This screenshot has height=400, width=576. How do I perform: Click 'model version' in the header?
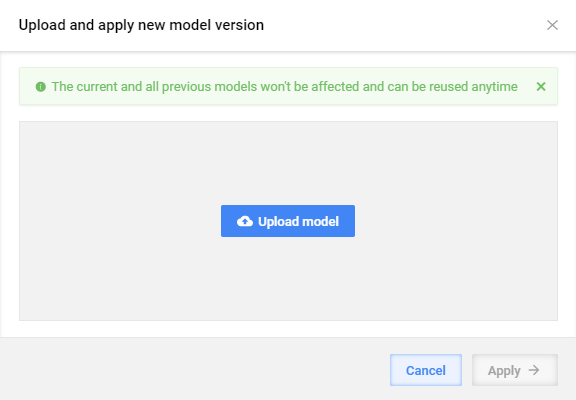[x=217, y=25]
